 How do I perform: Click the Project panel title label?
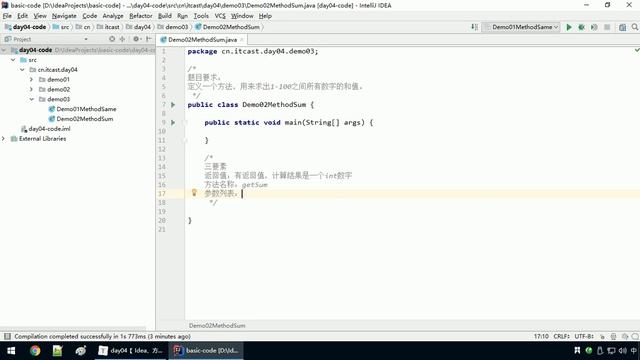pos(22,39)
